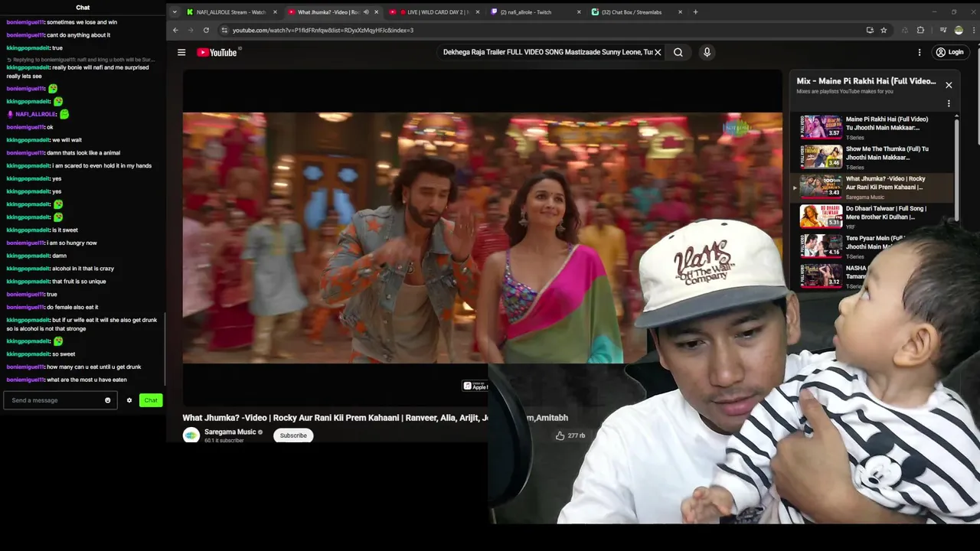This screenshot has width=980, height=551.
Task: Subscribe to Saregama Music channel
Action: 293,435
